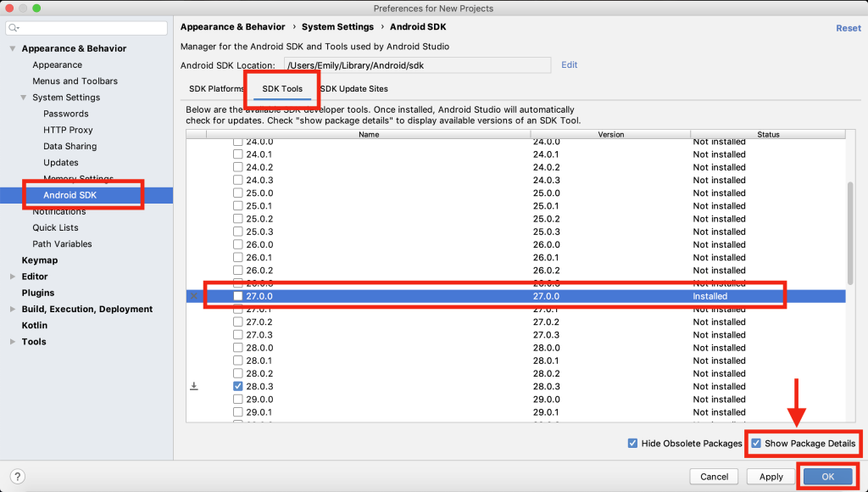Open Data Sharing settings
The image size is (868, 492).
[70, 146]
